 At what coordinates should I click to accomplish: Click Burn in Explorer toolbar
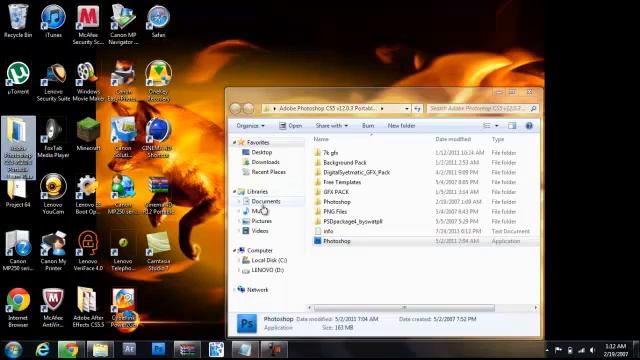[x=368, y=126]
